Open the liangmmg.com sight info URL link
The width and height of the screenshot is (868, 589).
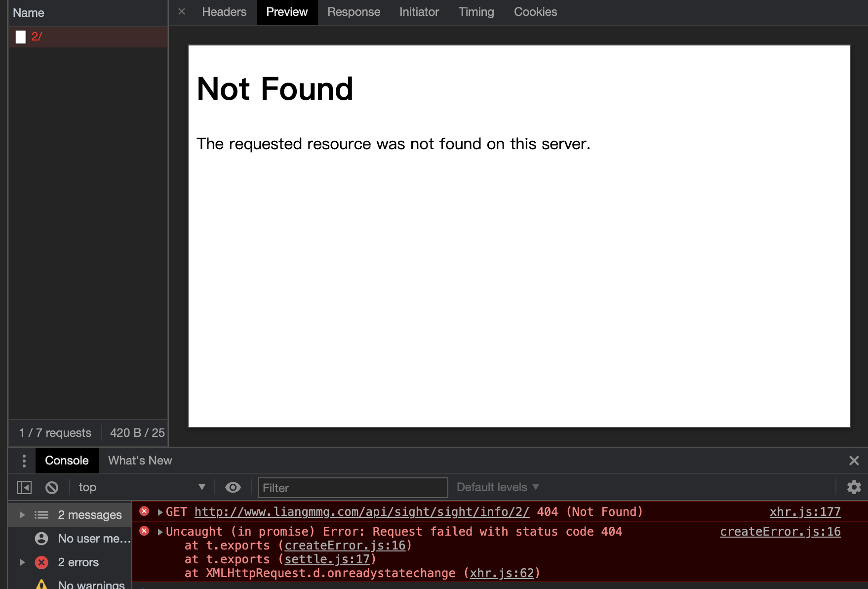pyautogui.click(x=362, y=512)
